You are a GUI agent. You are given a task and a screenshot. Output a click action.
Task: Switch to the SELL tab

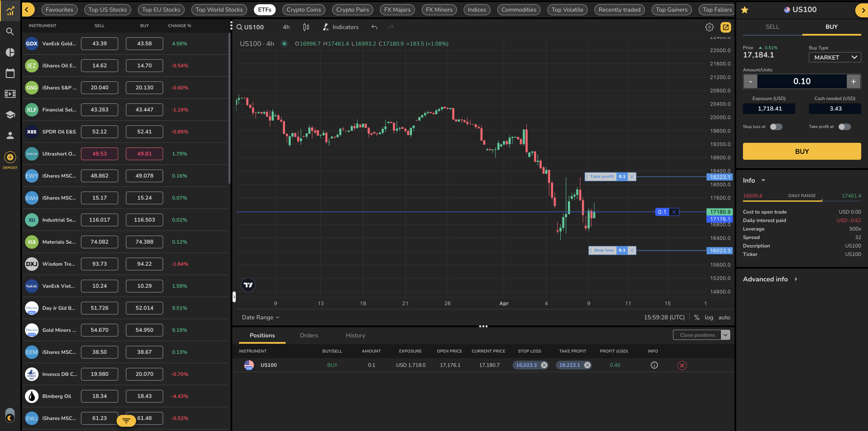click(772, 27)
